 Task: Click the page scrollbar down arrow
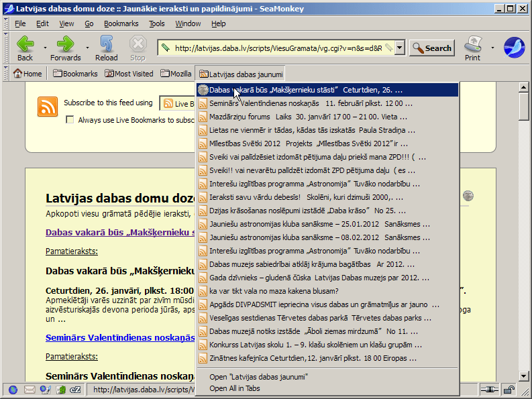tap(523, 376)
